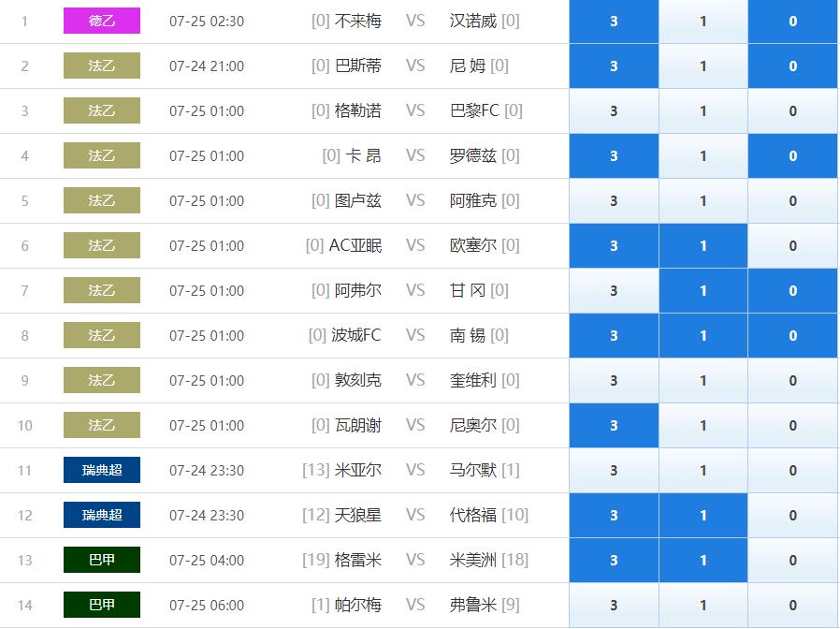Click match time 07-25 06:00
Viewport: 840px width, 629px height.
tap(207, 606)
